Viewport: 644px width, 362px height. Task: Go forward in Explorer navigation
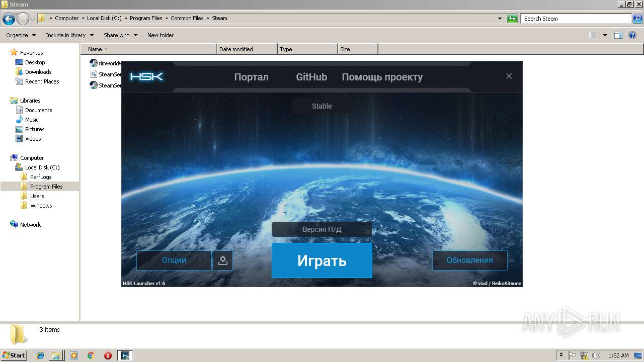[x=23, y=19]
